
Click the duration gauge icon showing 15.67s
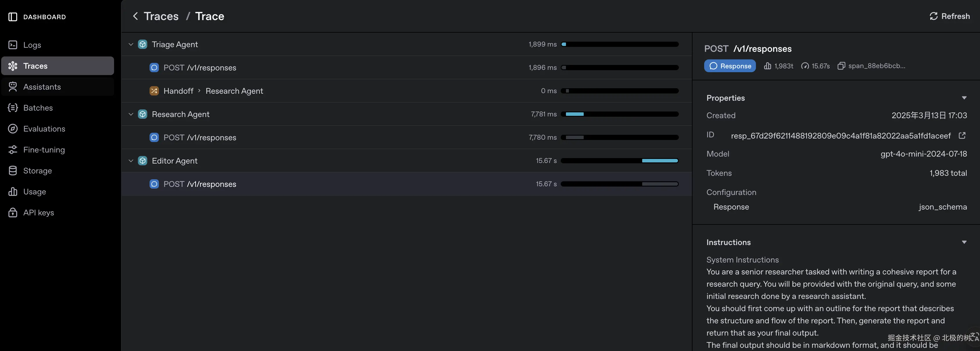click(805, 66)
